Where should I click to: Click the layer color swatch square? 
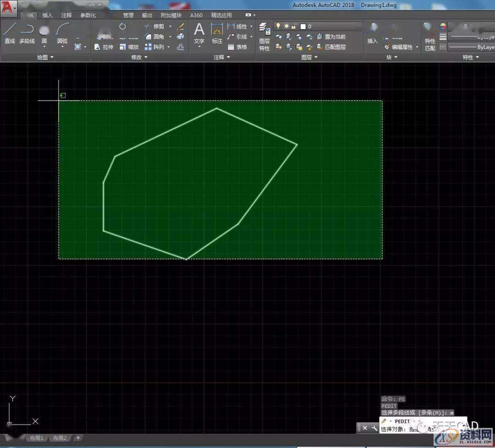pos(303,26)
